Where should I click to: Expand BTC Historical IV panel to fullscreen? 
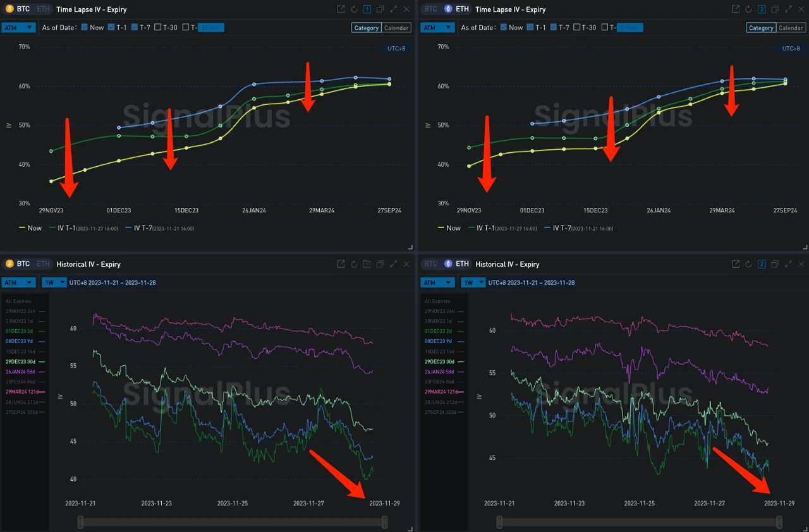point(394,264)
